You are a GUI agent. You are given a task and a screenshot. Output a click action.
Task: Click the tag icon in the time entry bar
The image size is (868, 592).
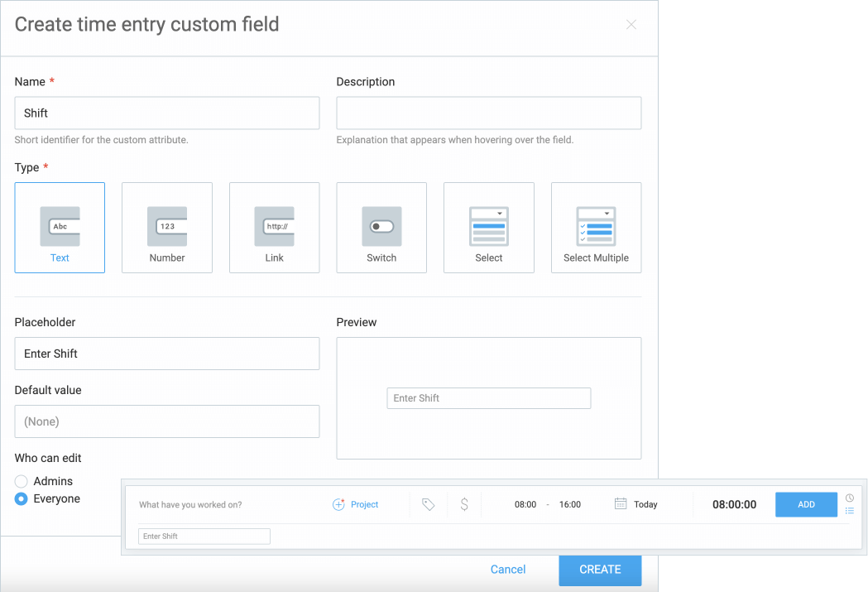428,503
